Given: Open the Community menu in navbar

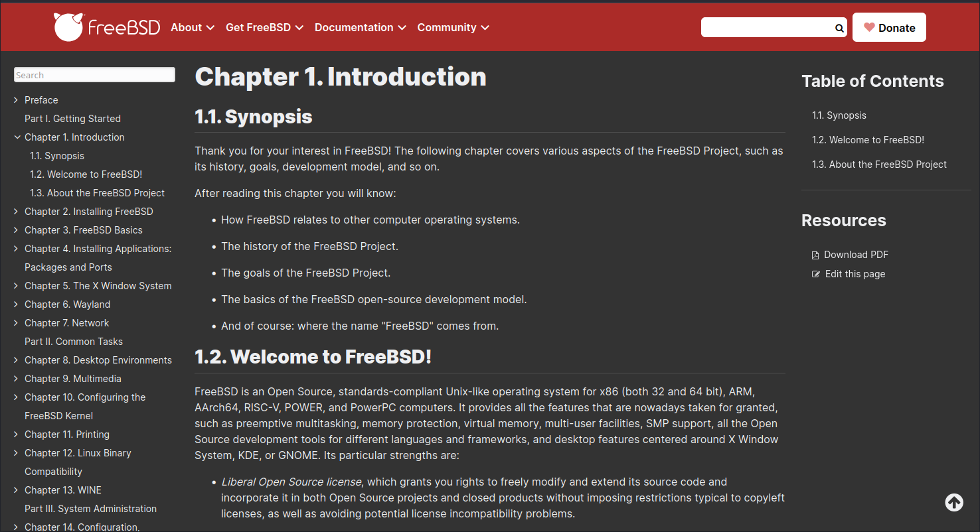Looking at the screenshot, I should (453, 27).
